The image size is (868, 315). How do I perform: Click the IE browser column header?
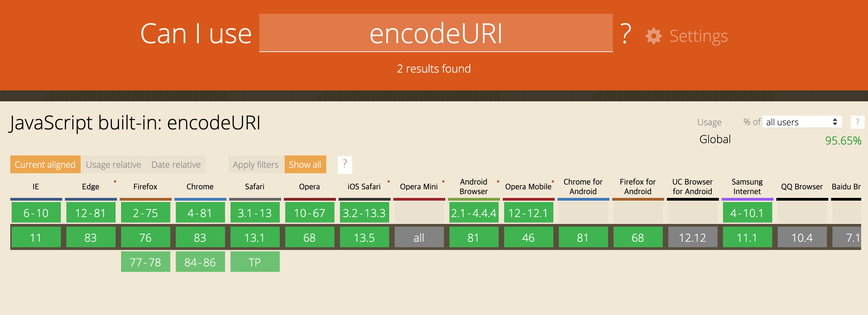click(x=36, y=187)
